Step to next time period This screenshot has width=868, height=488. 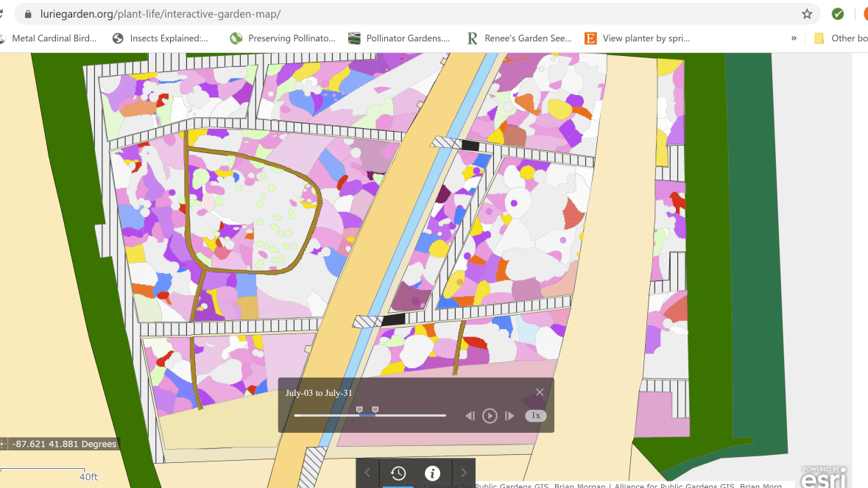(509, 416)
